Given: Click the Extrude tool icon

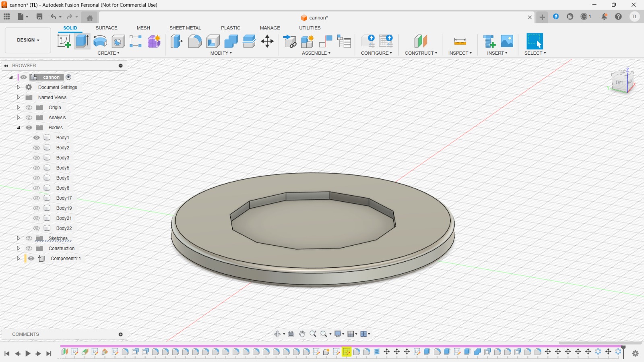Looking at the screenshot, I should (82, 41).
